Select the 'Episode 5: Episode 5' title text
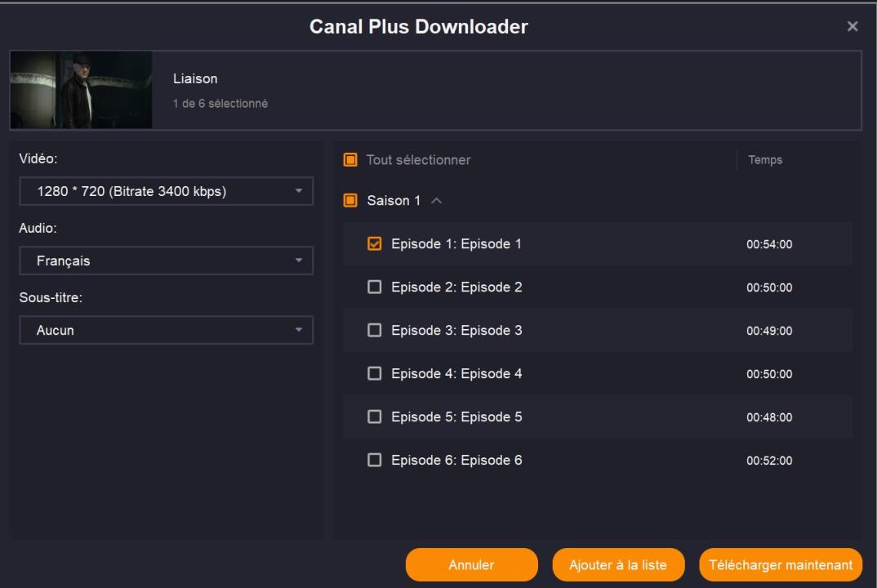 tap(456, 416)
